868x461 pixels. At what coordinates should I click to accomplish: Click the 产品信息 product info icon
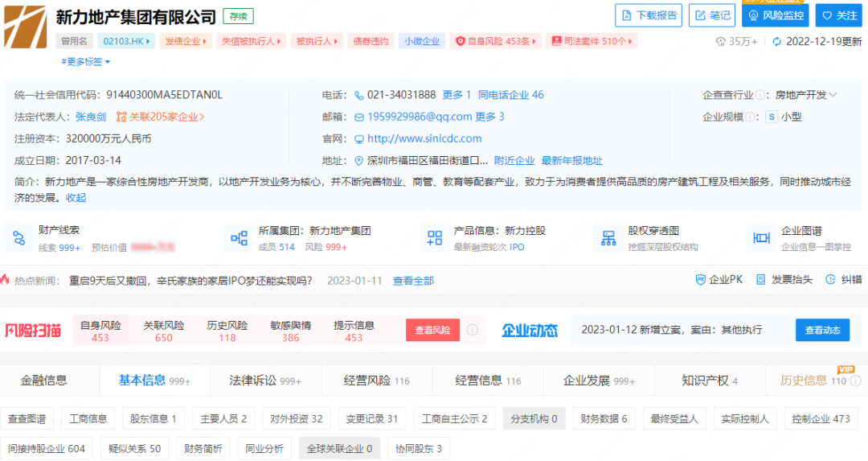pos(435,238)
